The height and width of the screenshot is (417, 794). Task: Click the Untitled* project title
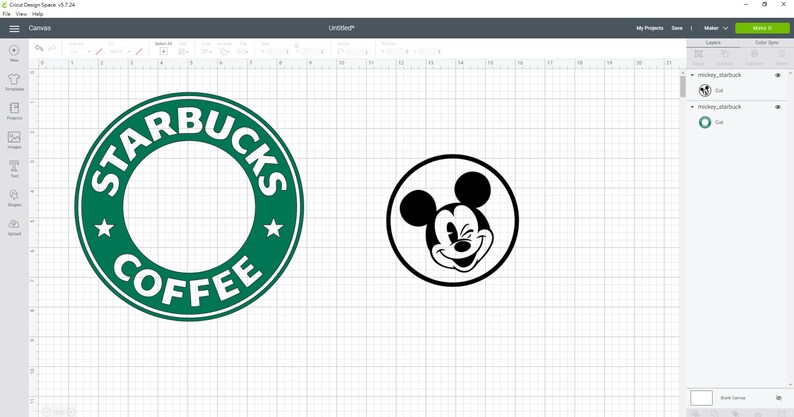[x=341, y=28]
